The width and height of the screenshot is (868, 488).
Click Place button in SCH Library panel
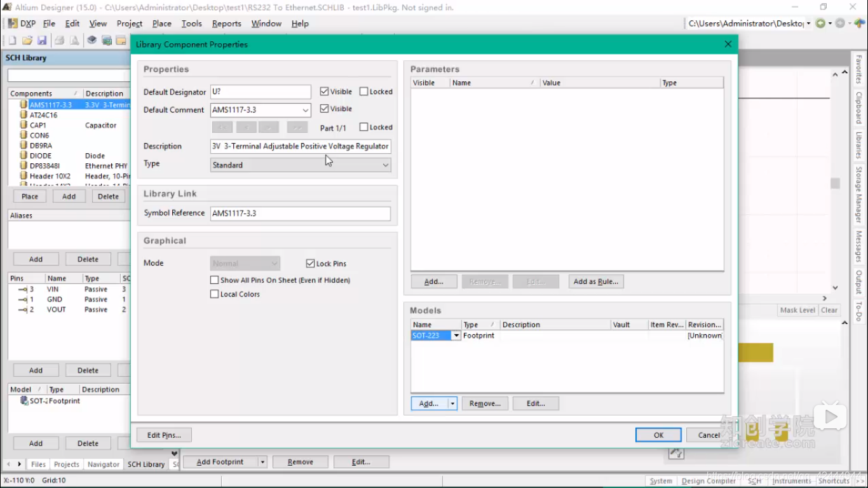(x=30, y=196)
